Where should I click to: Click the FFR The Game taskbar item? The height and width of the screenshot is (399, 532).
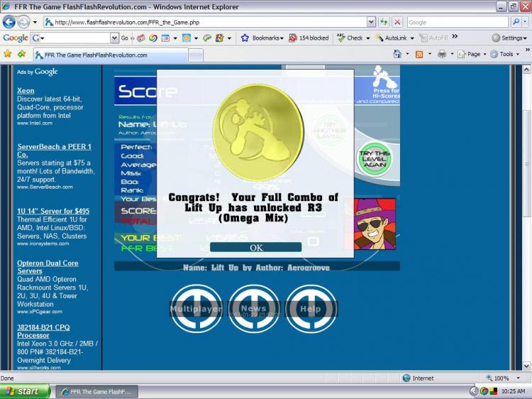[96, 391]
